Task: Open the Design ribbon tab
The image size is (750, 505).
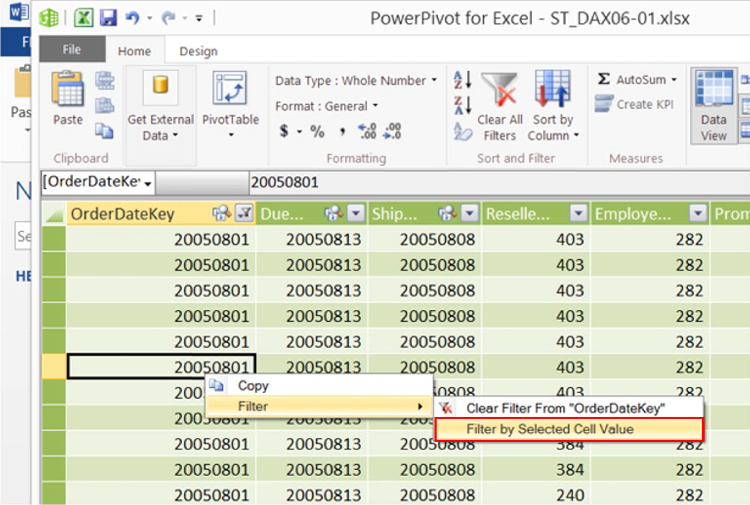Action: pyautogui.click(x=198, y=52)
